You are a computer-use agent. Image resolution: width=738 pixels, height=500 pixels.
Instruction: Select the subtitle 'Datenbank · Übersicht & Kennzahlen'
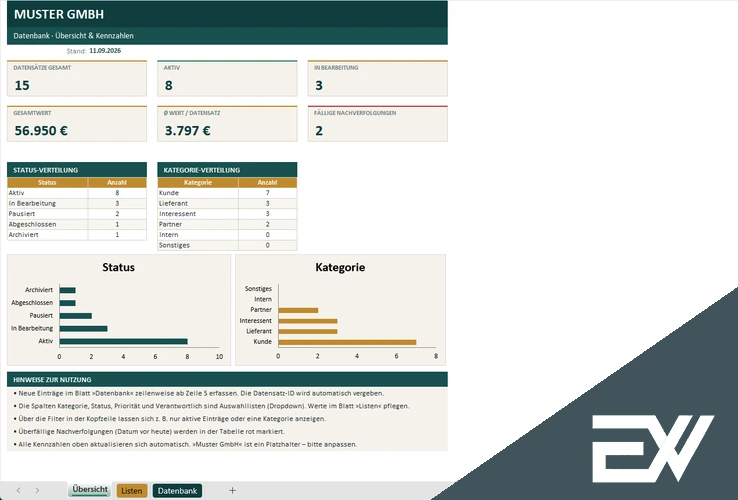click(x=73, y=36)
